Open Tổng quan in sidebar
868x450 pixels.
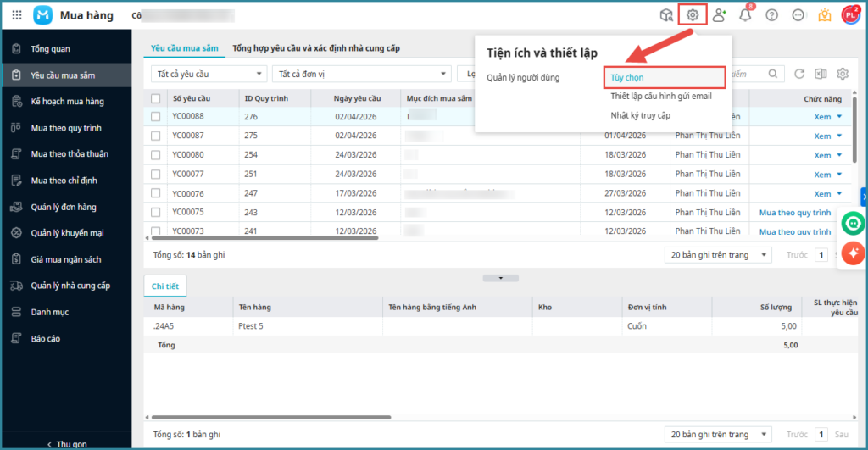(66, 48)
